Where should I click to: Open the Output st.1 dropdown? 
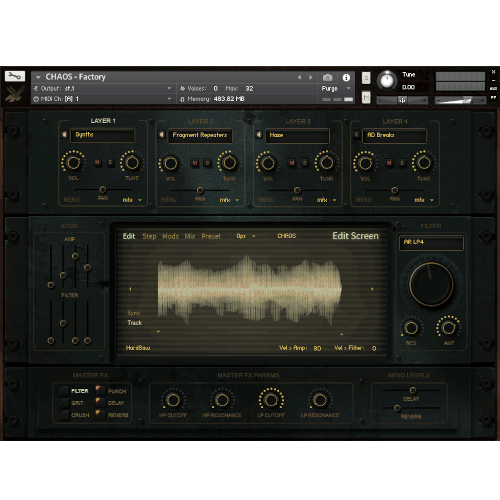(x=169, y=89)
